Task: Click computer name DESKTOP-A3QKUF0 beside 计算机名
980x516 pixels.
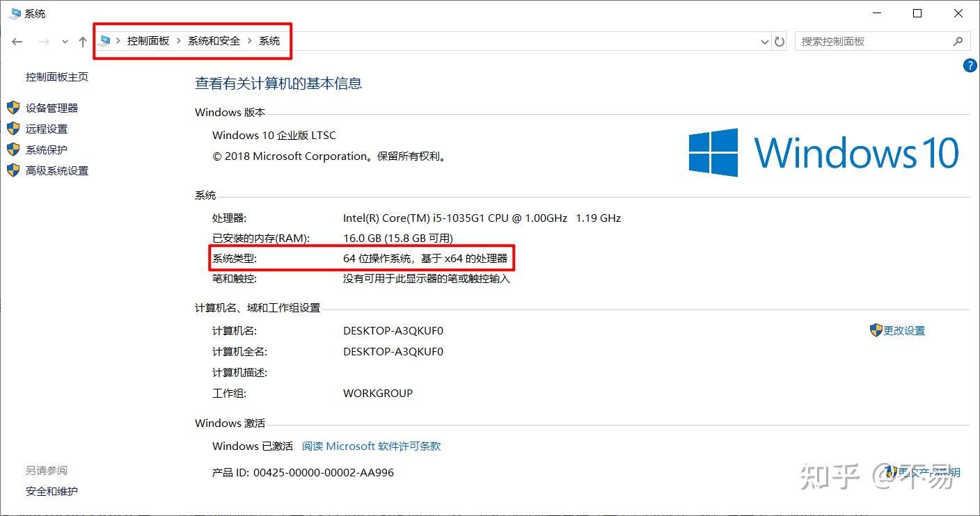Action: pyautogui.click(x=393, y=331)
